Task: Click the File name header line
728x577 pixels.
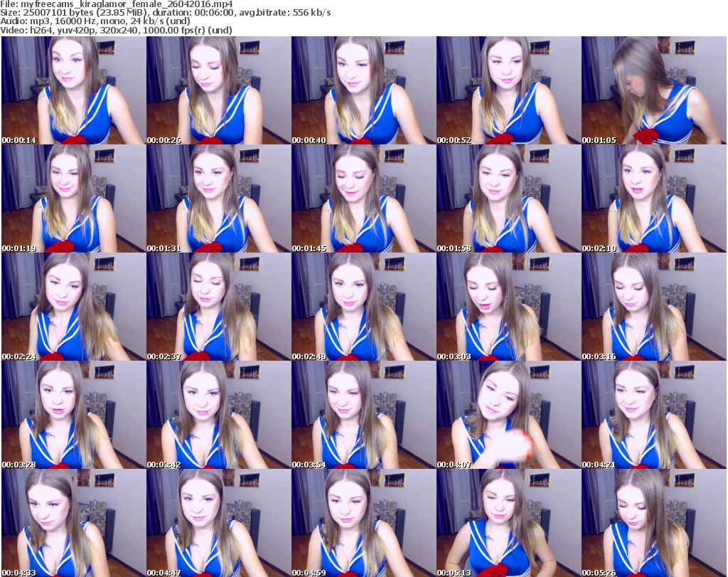Action: 117,4
